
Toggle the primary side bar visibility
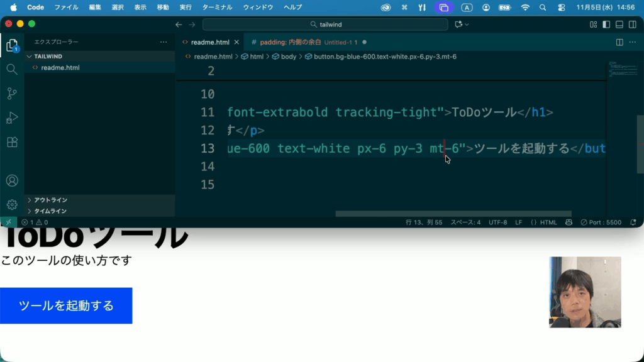point(606,25)
